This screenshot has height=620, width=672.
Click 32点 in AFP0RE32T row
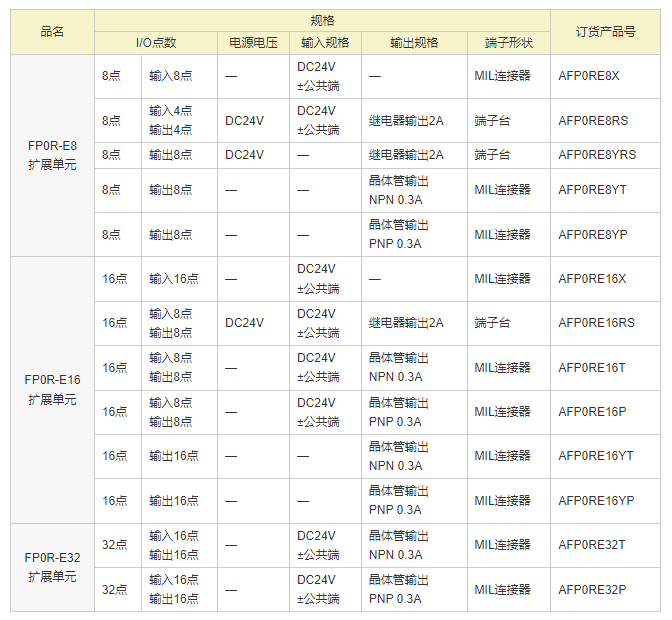click(115, 545)
